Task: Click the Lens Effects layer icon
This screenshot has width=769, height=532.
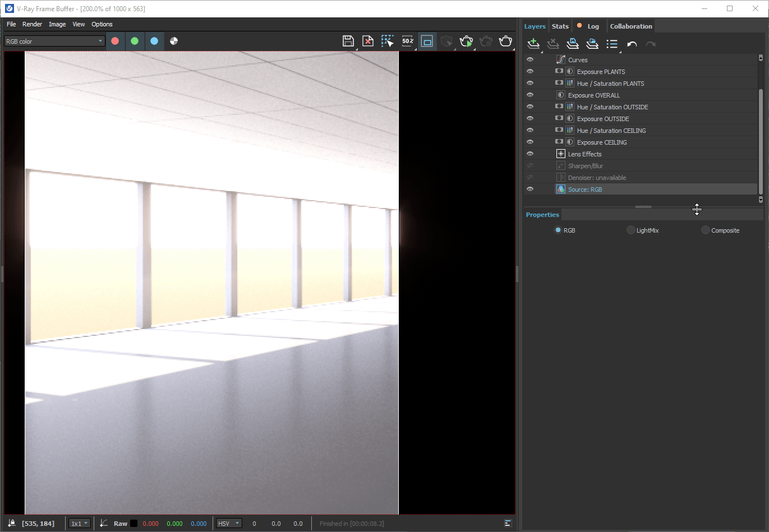Action: click(560, 154)
